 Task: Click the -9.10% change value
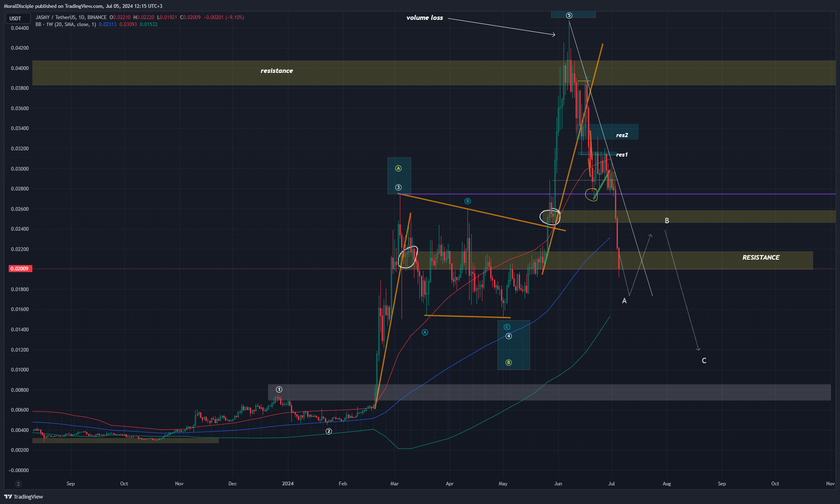coord(235,17)
